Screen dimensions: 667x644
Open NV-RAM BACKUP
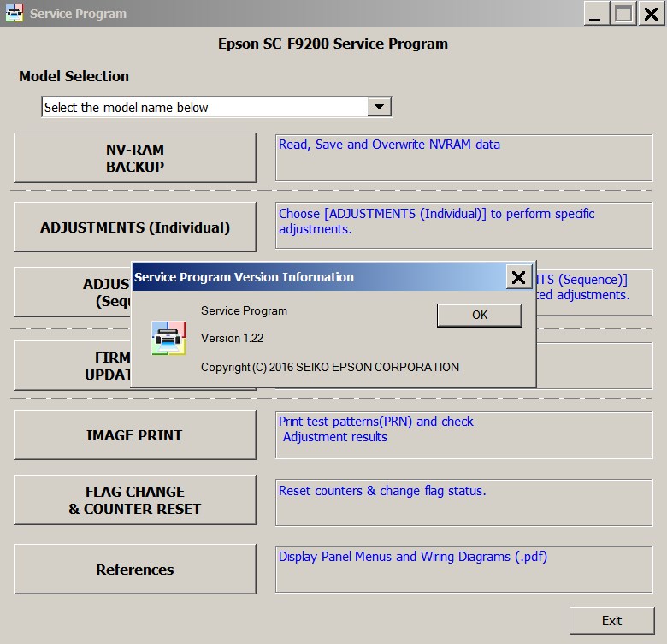[x=135, y=158]
